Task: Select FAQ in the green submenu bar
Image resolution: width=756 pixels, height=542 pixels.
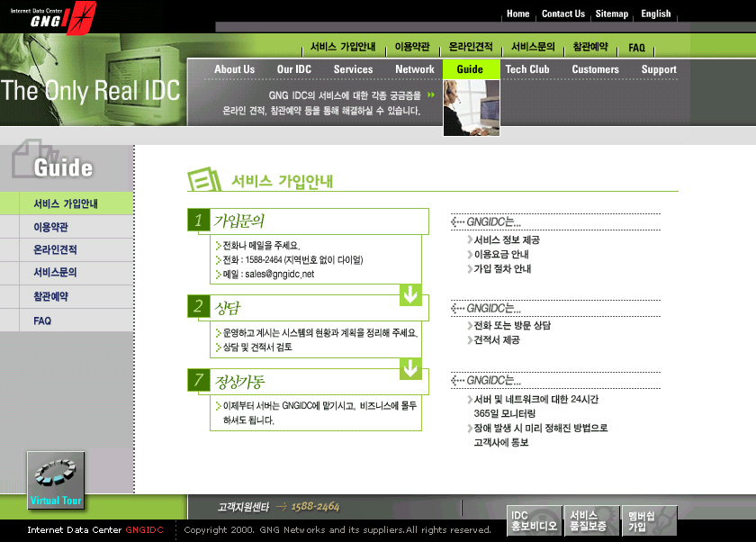Action: (x=636, y=47)
